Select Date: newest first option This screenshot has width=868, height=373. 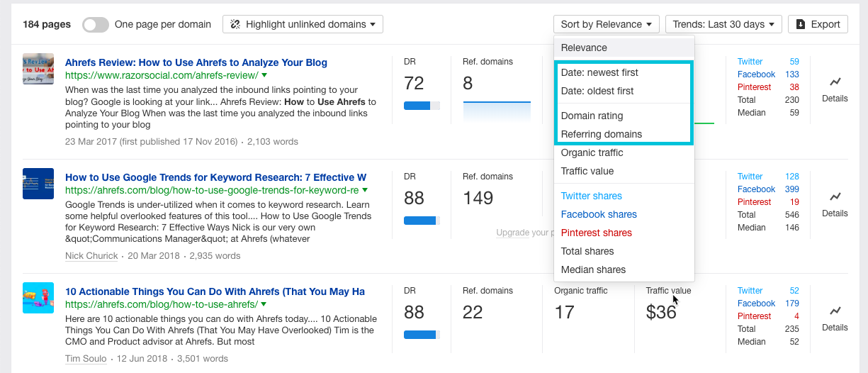tap(624, 72)
